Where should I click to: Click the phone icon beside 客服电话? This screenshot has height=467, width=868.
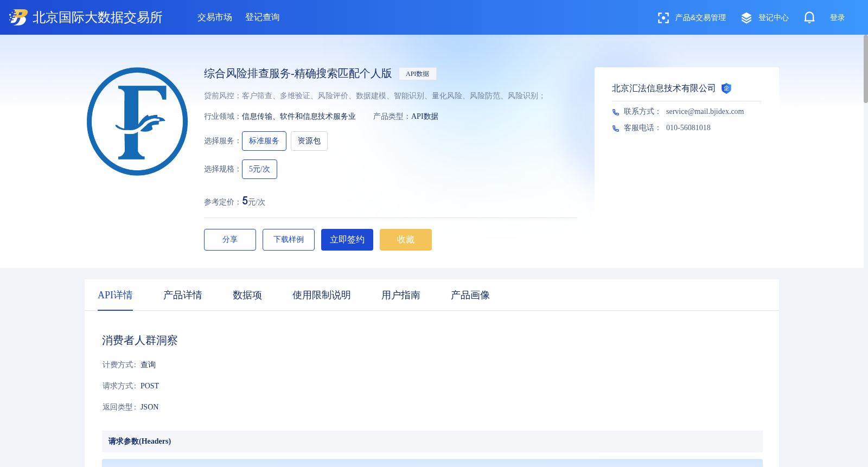pos(616,129)
